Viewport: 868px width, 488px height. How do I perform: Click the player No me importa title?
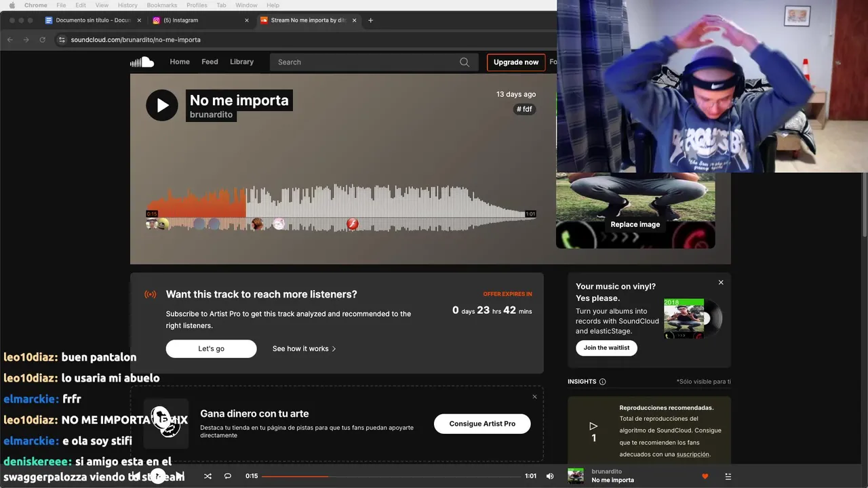coord(613,481)
